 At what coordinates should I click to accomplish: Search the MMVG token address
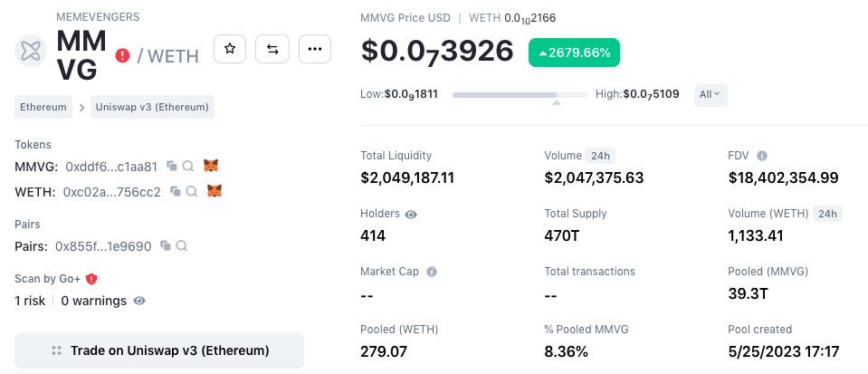(188, 167)
